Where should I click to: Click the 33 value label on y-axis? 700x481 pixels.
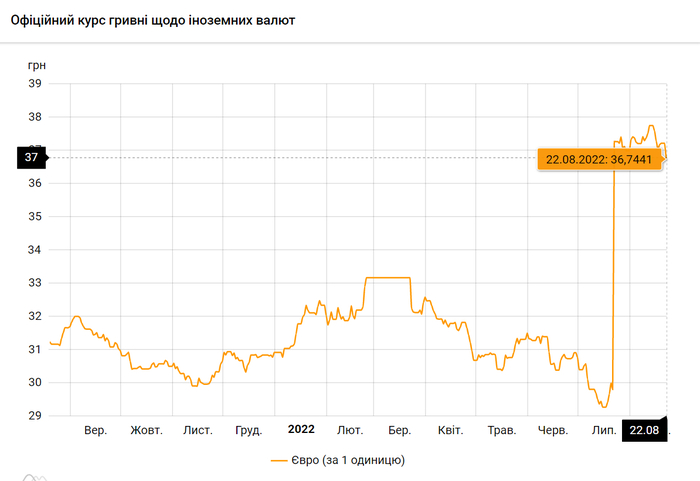33,283
